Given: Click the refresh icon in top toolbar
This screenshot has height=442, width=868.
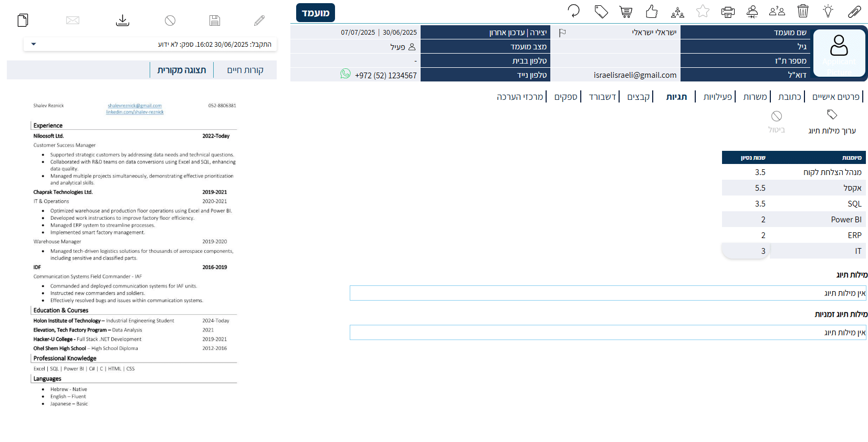Looking at the screenshot, I should pyautogui.click(x=573, y=11).
